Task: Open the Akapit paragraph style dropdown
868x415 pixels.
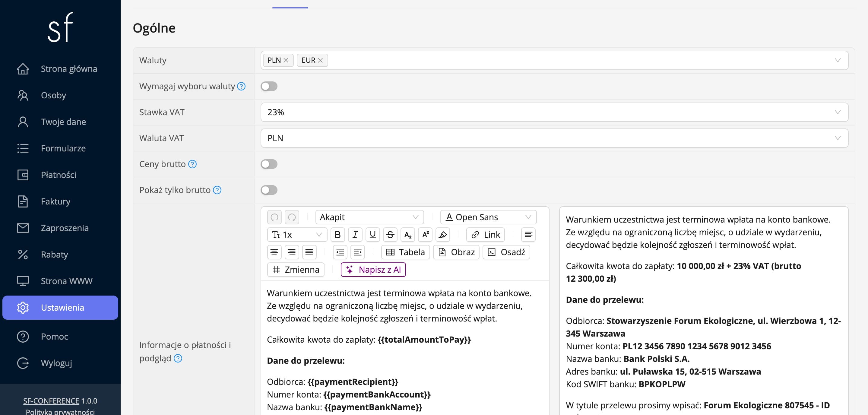Action: [x=369, y=217]
